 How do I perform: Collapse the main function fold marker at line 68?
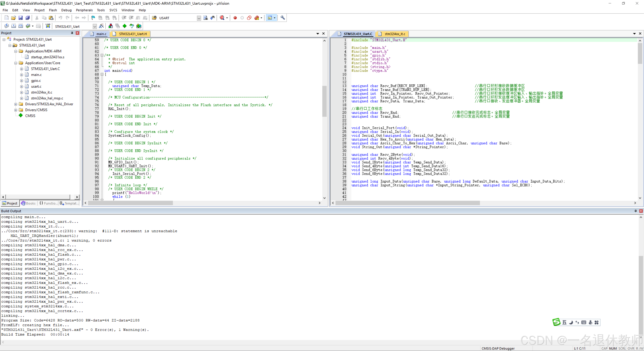coord(102,75)
